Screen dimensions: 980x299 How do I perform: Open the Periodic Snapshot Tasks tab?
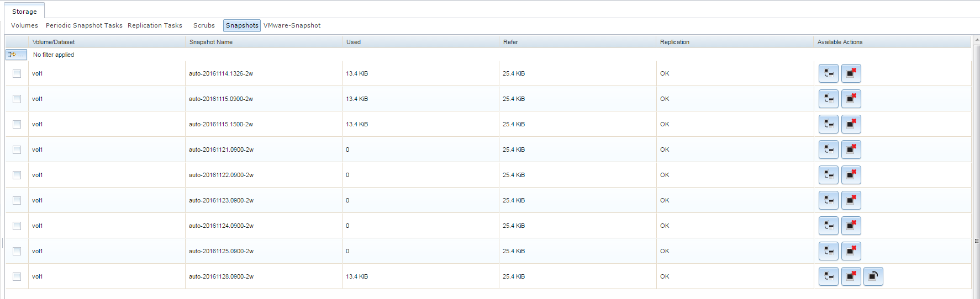click(x=84, y=25)
